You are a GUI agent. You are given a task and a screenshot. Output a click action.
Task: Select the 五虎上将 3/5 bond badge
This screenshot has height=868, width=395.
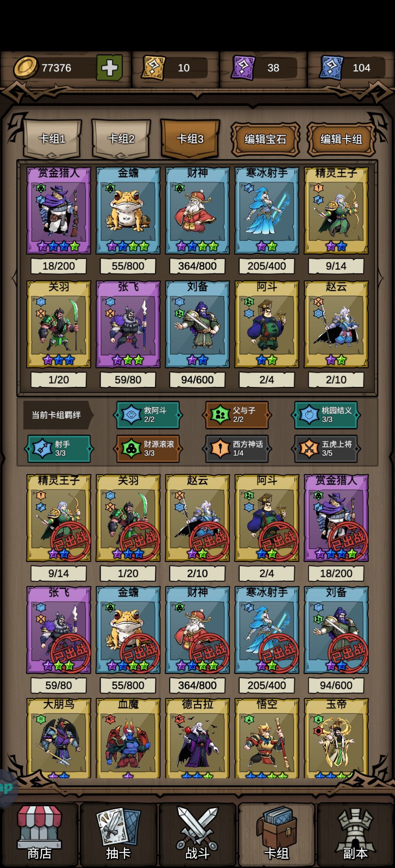coord(326,449)
